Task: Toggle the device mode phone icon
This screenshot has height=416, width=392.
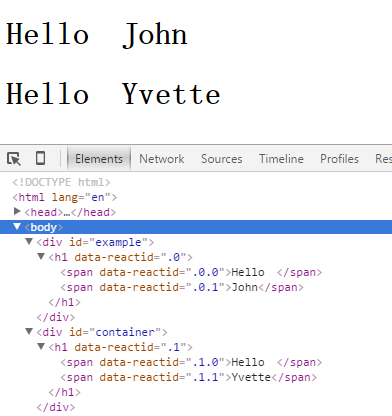Action: (41, 158)
